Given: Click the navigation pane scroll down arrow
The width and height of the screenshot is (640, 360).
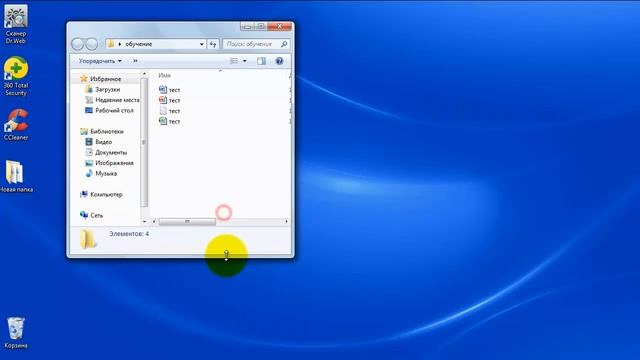Looking at the screenshot, I should point(144,221).
